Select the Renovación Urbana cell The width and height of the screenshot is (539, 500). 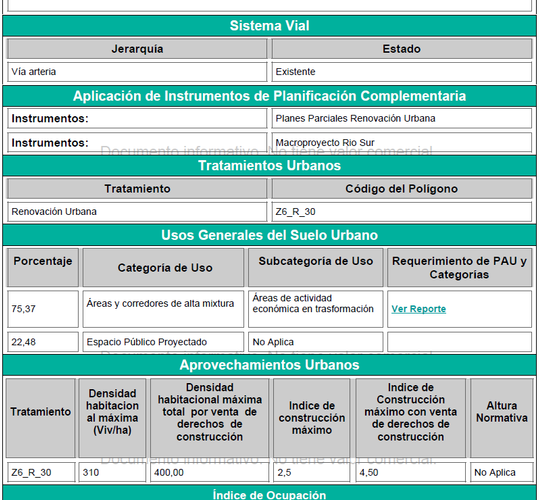(x=137, y=212)
